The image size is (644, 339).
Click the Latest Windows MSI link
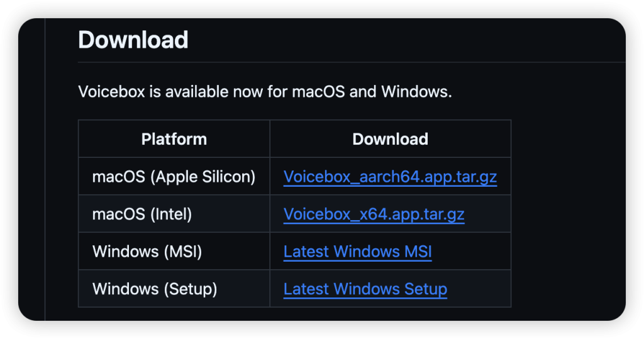pyautogui.click(x=357, y=252)
